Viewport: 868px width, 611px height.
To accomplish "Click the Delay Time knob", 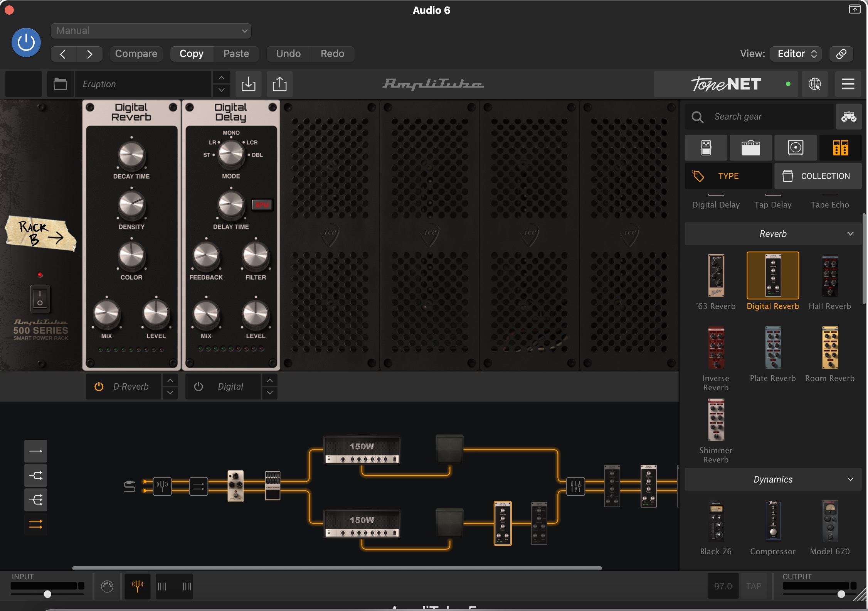I will pos(231,204).
